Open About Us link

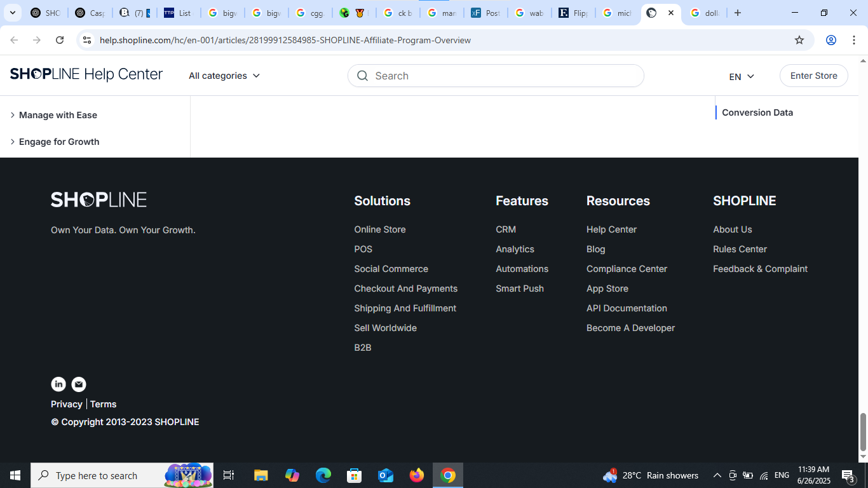click(733, 229)
